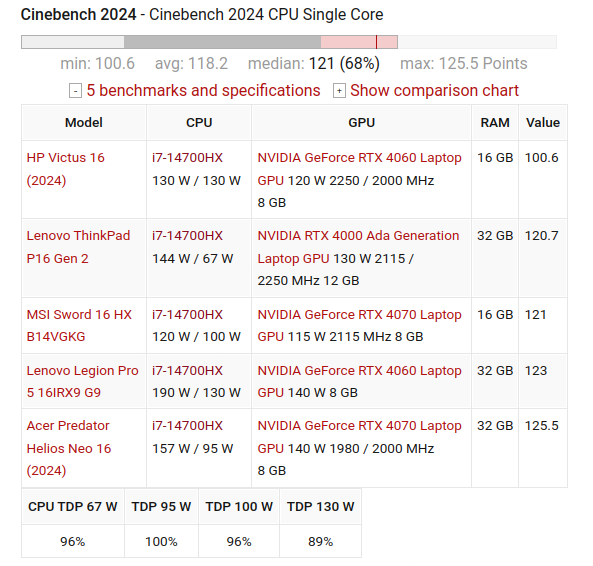Click the 89% cell under TDP 130 W

tap(320, 541)
